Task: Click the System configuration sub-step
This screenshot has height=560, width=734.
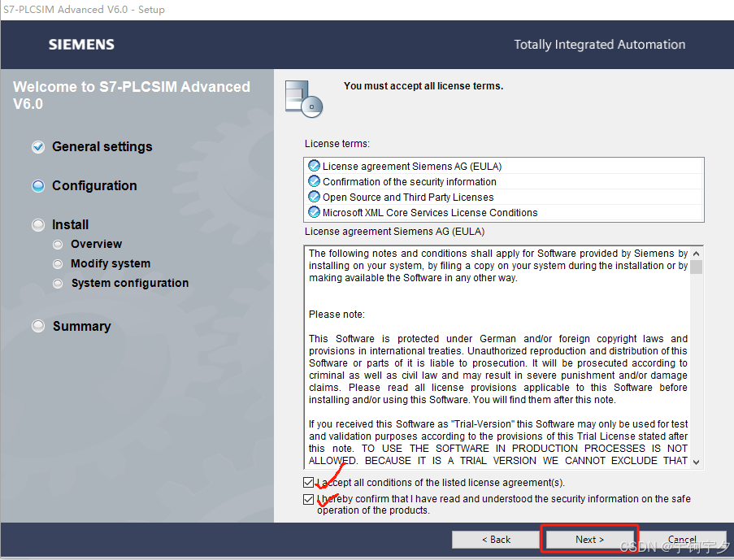Action: click(130, 284)
